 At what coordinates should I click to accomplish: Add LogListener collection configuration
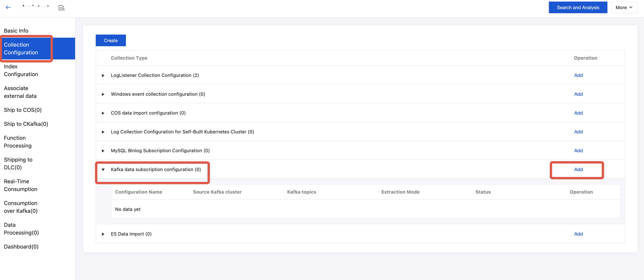coord(578,75)
